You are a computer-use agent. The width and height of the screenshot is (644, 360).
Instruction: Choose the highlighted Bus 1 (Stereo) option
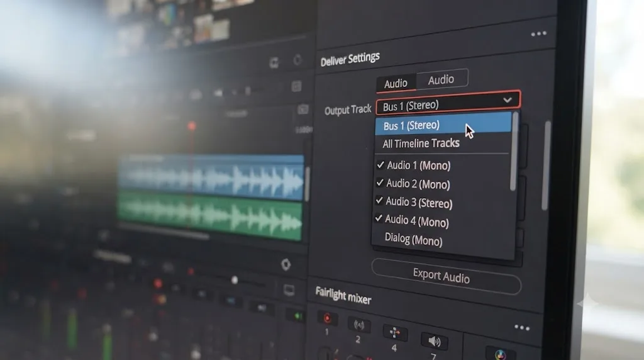[443, 124]
